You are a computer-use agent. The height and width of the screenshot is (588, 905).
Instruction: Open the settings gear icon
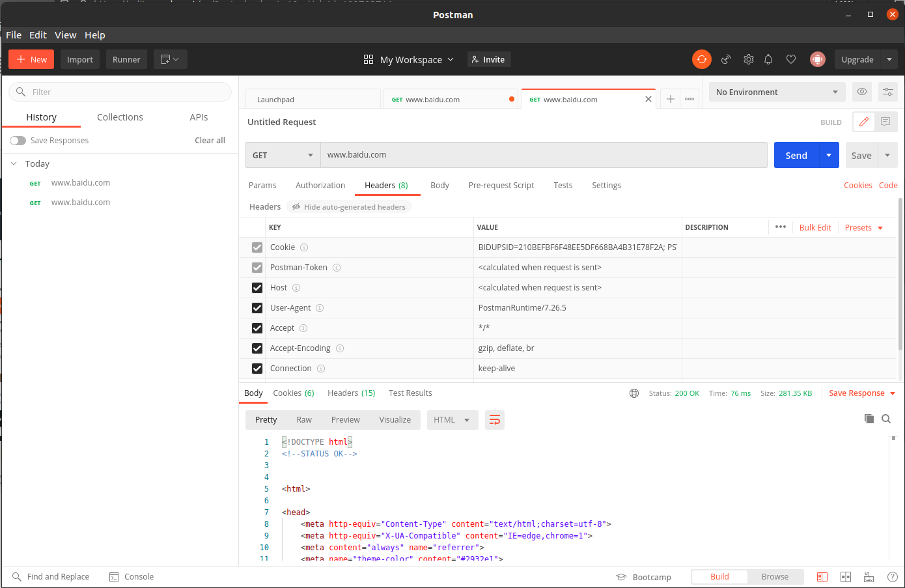click(749, 59)
